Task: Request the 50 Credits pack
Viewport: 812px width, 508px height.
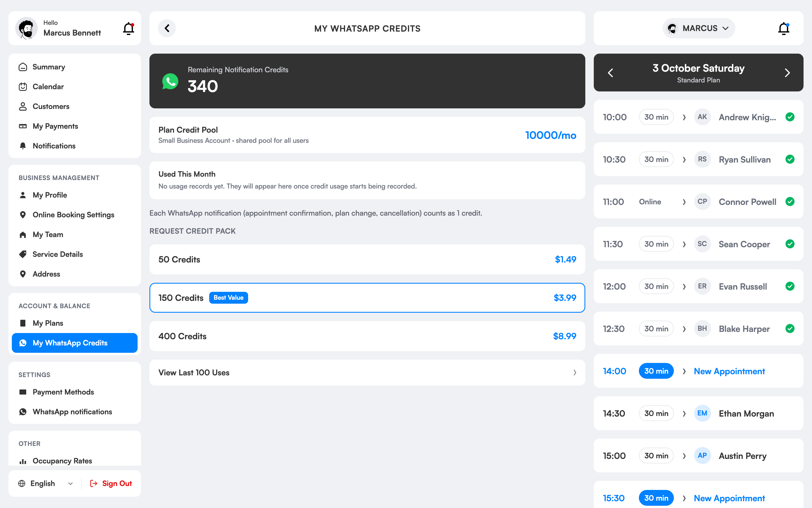Action: tap(367, 259)
